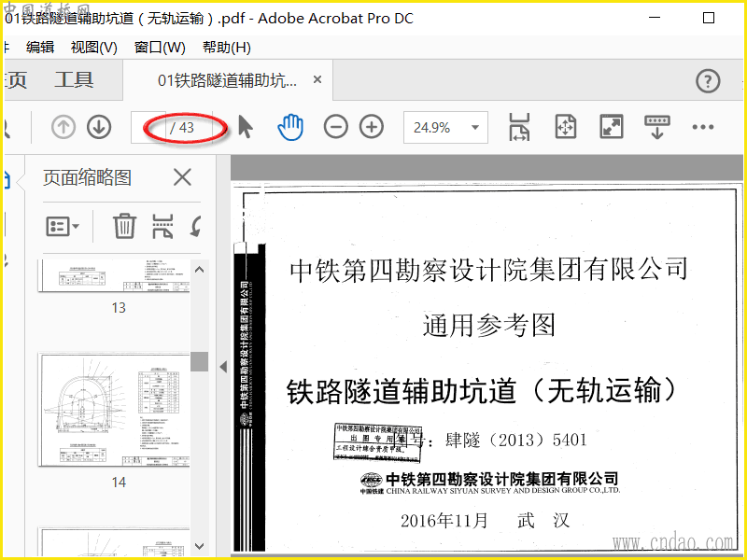Zoom out with the minus button
Screen dimensions: 747x560
pos(336,127)
